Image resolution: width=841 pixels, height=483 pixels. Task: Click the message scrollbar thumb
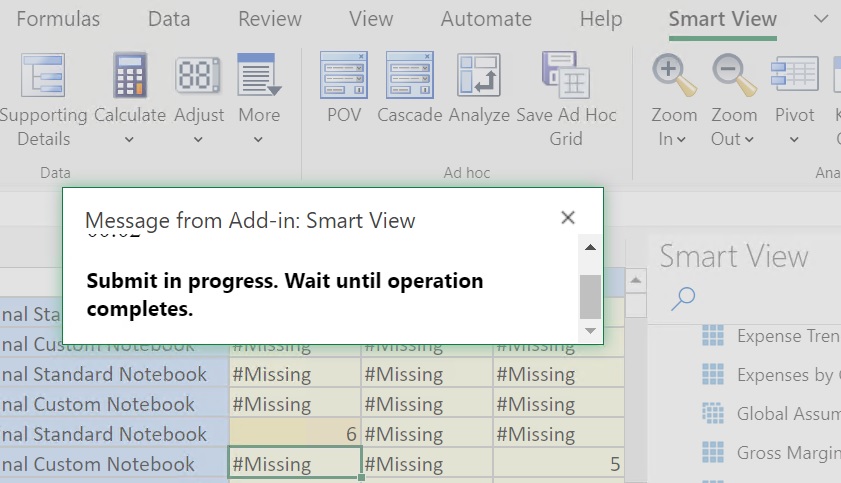[590, 296]
